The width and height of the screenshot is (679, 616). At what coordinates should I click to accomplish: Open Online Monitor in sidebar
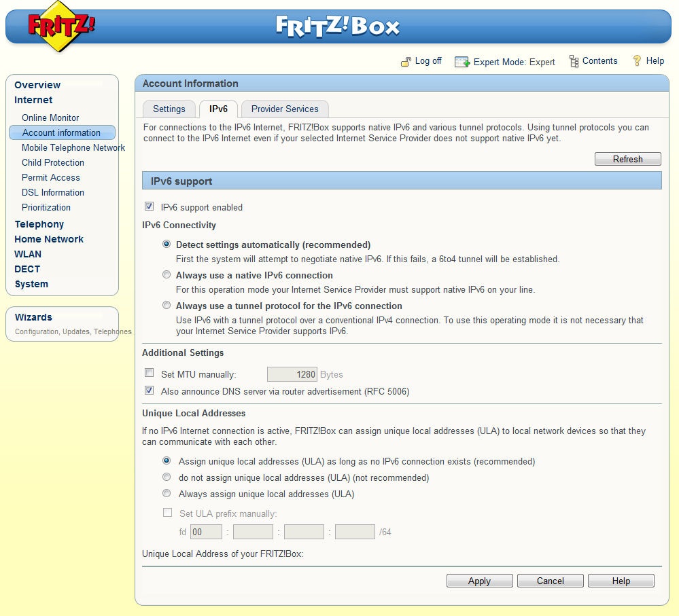pos(50,117)
